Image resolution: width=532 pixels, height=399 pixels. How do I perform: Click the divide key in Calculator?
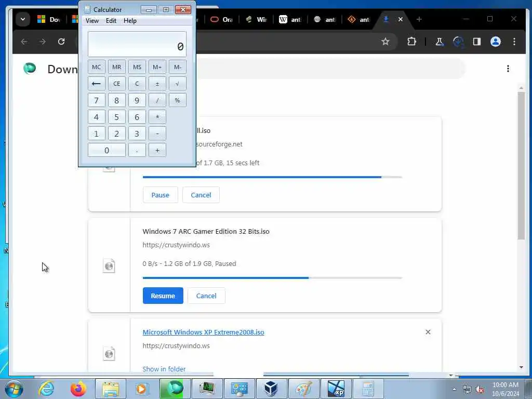click(157, 100)
